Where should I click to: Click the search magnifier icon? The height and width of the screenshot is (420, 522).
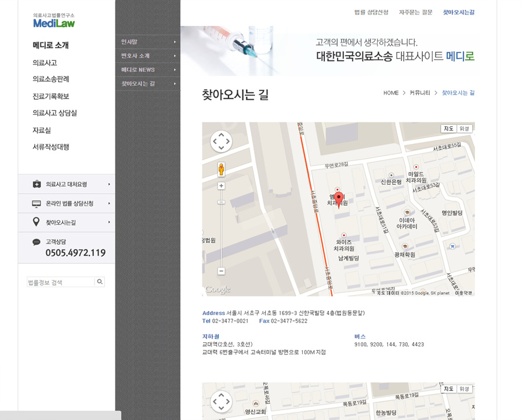100,282
